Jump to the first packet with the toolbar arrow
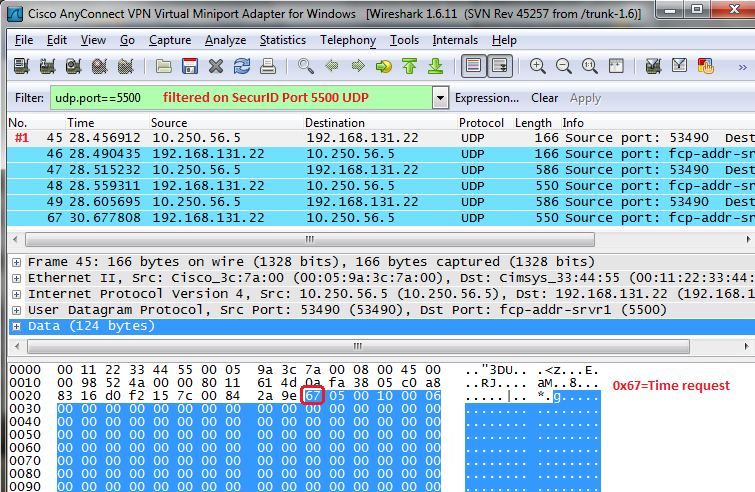Image resolution: width=755 pixels, height=492 pixels. [x=409, y=66]
